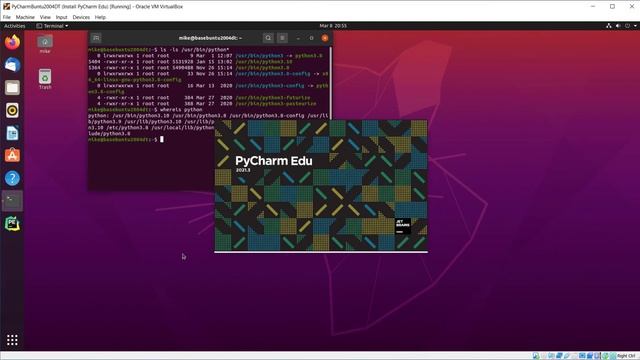Image resolution: width=640 pixels, height=360 pixels.
Task: Open Firefox from the Ubuntu dock
Action: point(12,42)
